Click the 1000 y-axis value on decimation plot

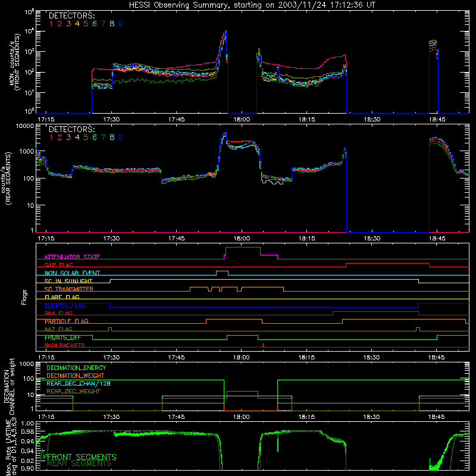27,364
